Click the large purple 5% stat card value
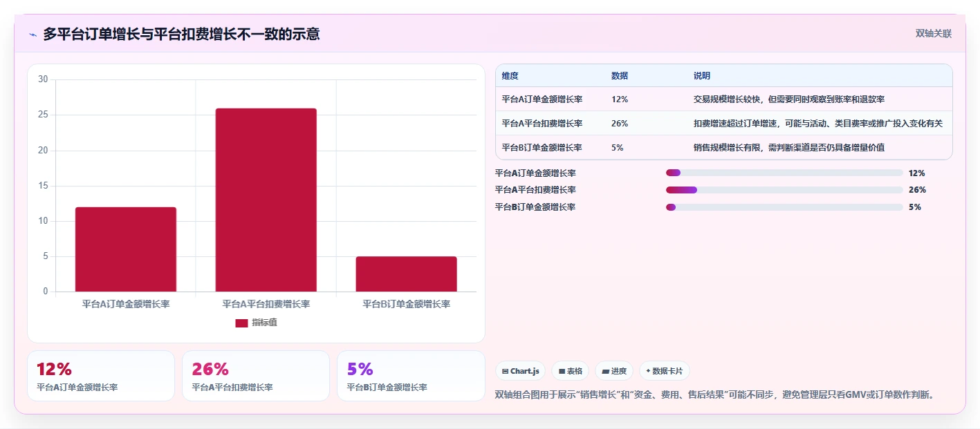Screen dimensions: 980x429 360,369
